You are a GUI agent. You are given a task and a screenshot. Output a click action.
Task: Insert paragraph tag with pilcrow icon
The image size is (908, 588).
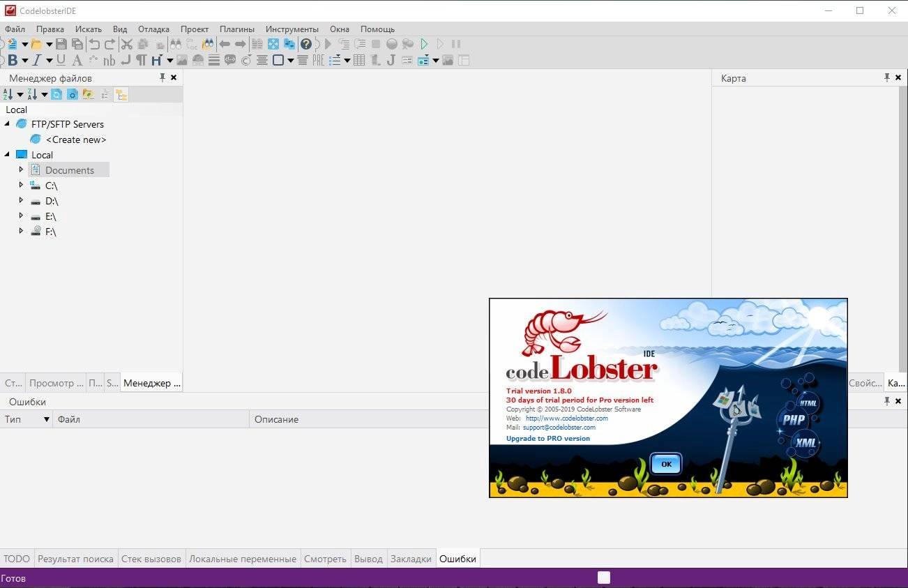tap(140, 60)
